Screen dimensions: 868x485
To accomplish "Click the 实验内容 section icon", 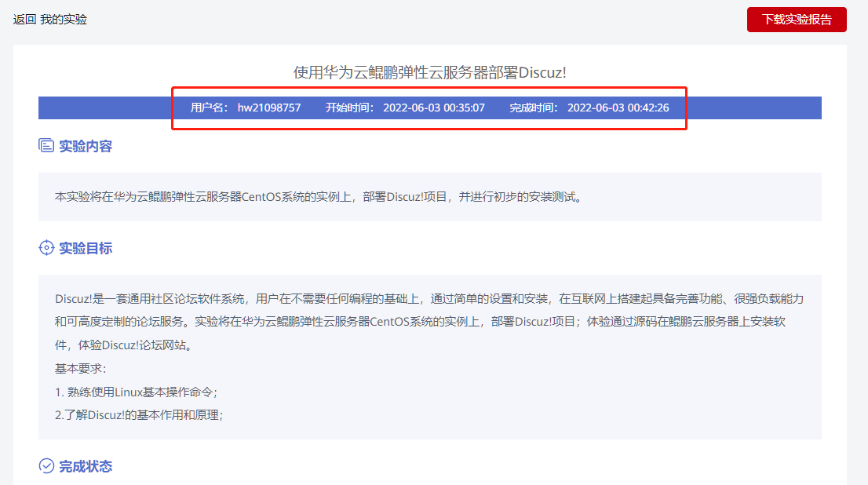I will click(46, 146).
